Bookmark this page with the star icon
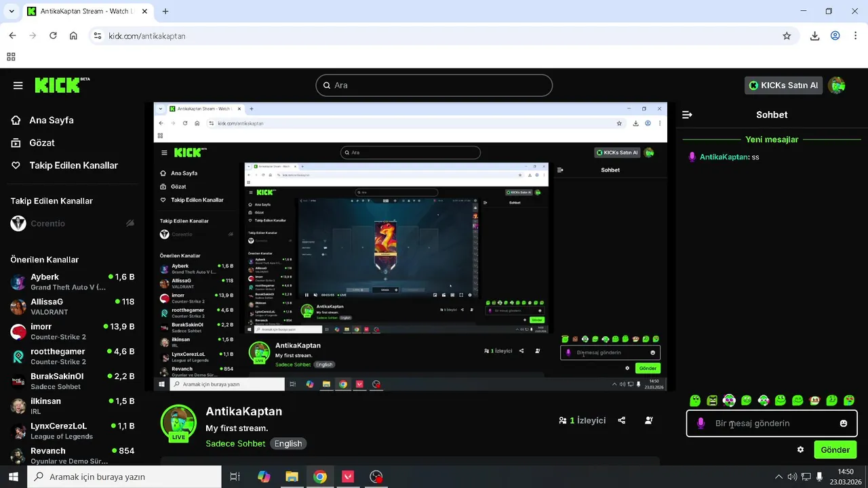 [x=787, y=36]
